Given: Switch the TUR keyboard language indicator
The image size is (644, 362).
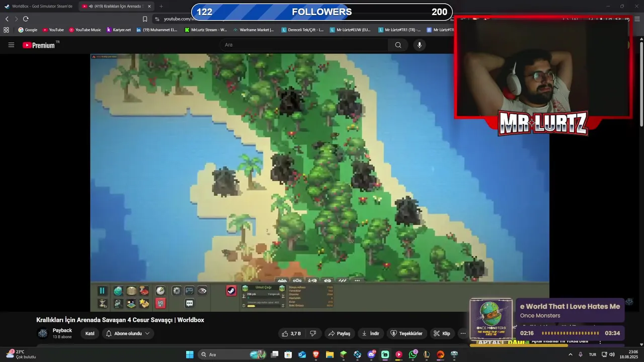Looking at the screenshot, I should click(592, 354).
